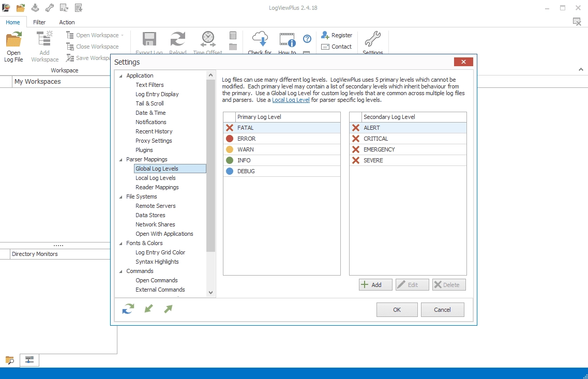Click the network monitor icon in the bottom bar
This screenshot has height=379, width=588.
[29, 360]
